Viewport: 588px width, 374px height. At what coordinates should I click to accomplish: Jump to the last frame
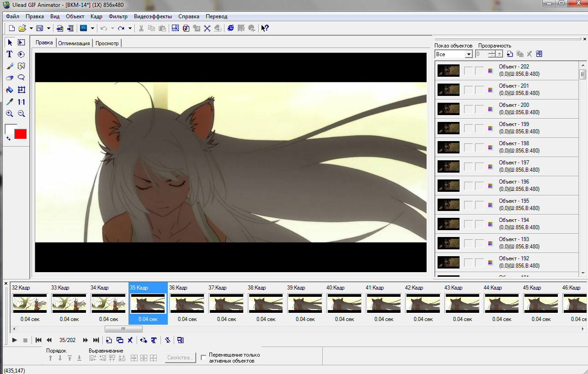96,340
